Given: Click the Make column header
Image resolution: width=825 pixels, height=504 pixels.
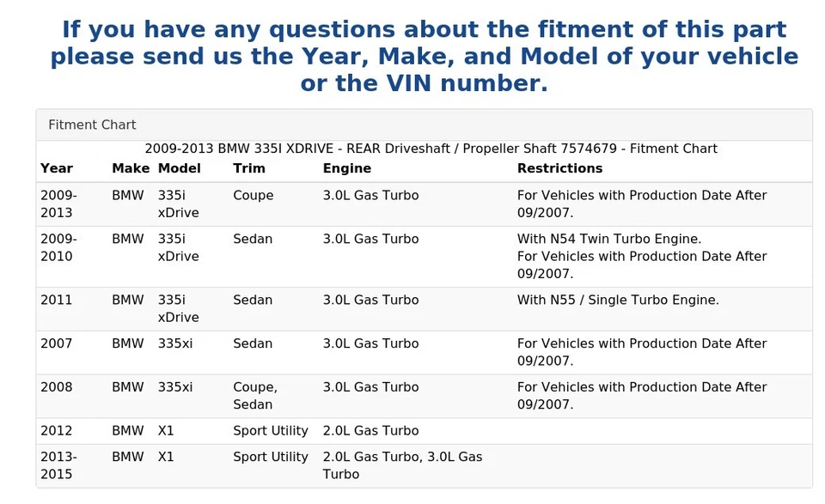Looking at the screenshot, I should [131, 168].
